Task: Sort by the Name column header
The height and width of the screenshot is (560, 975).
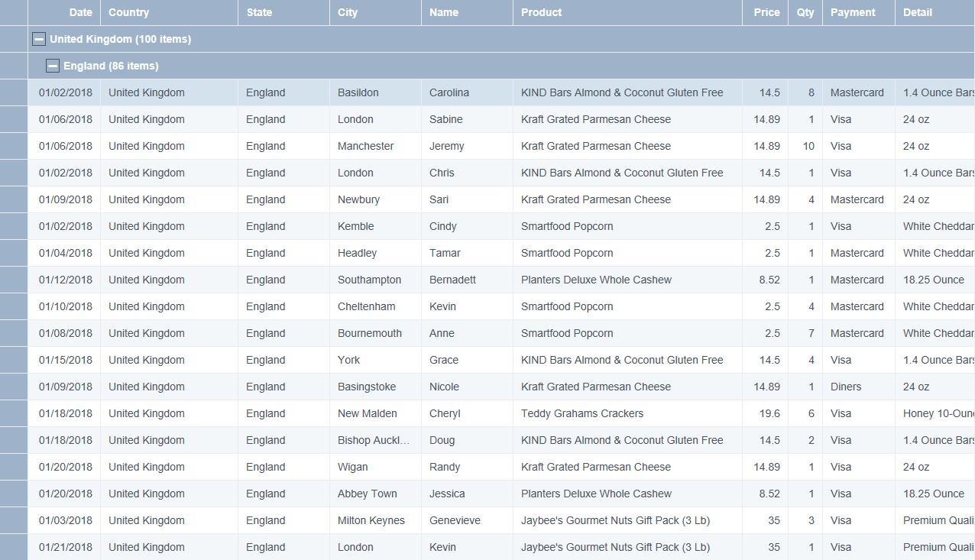Action: coord(467,12)
